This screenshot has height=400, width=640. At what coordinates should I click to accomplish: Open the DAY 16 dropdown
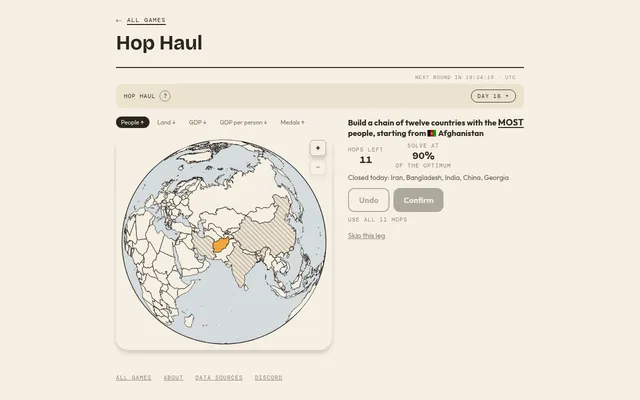493,96
